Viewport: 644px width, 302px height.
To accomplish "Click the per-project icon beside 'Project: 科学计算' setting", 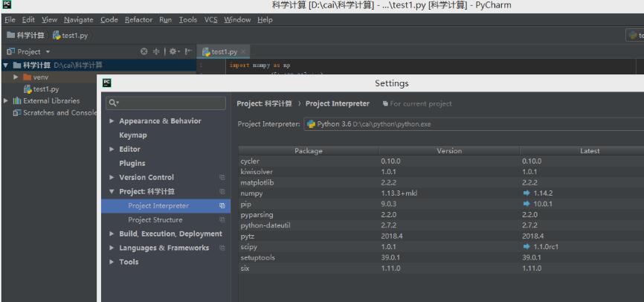I will 222,191.
